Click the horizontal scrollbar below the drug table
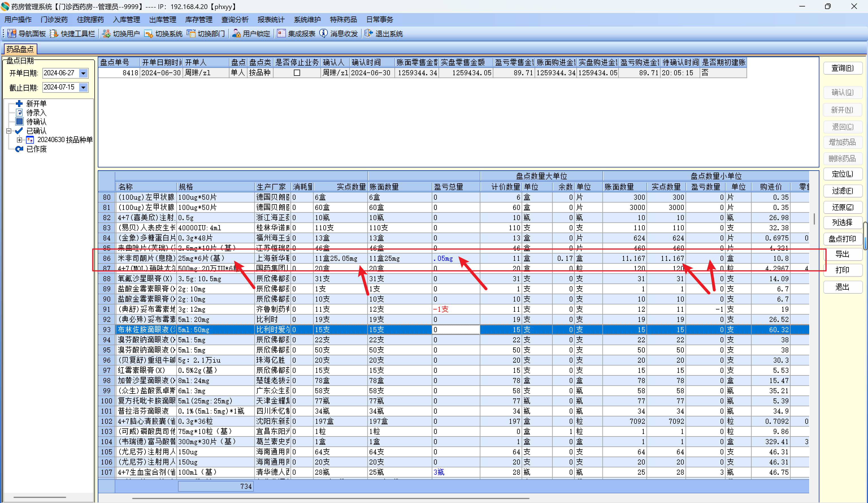Screen dimensions: 868x503 [331, 498]
